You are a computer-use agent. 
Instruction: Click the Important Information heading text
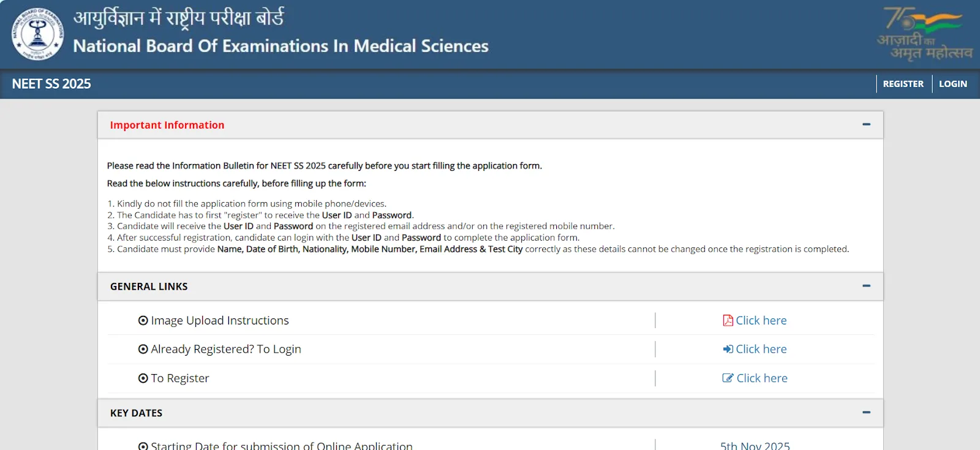click(x=167, y=124)
